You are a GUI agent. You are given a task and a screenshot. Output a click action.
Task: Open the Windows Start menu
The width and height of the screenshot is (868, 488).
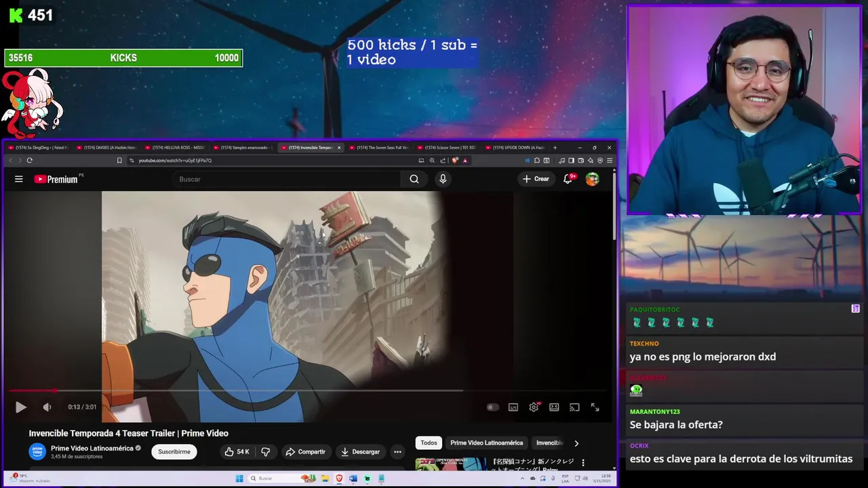(x=239, y=479)
